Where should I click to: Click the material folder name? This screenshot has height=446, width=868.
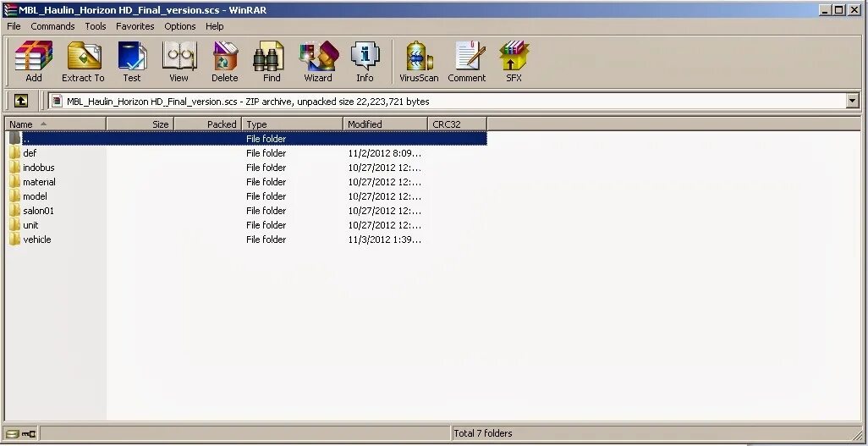(x=39, y=182)
